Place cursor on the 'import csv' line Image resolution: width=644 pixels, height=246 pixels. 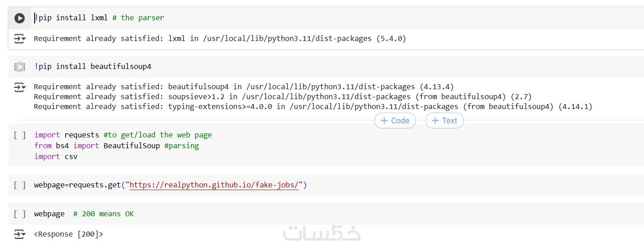[x=56, y=157]
